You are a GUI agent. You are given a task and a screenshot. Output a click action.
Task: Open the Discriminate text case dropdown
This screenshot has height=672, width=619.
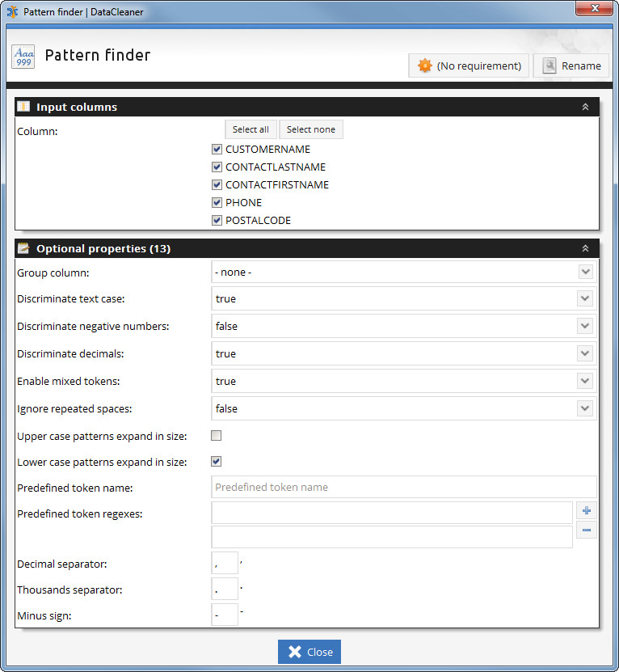585,298
